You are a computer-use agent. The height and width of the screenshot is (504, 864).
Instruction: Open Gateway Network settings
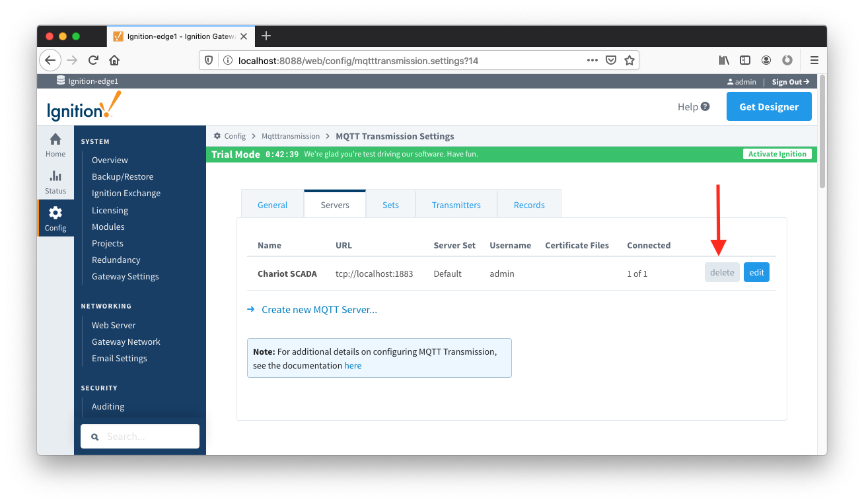126,342
